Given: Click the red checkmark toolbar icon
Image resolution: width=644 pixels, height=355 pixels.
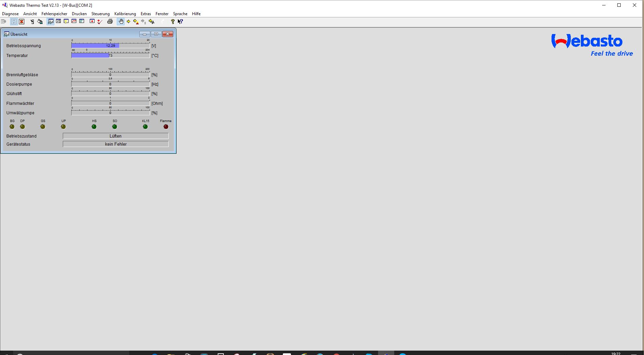Looking at the screenshot, I should point(100,22).
